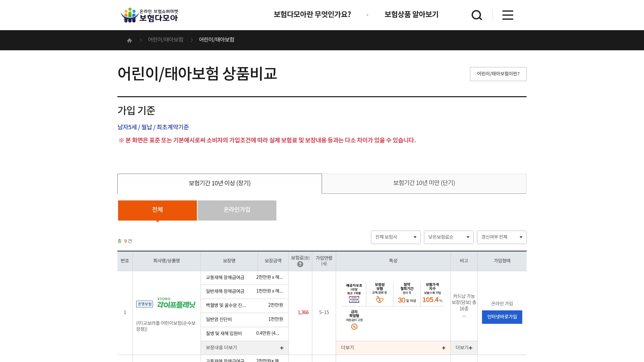This screenshot has width=644, height=362.
Task: Select the 전체 filter toggle
Action: 157,210
